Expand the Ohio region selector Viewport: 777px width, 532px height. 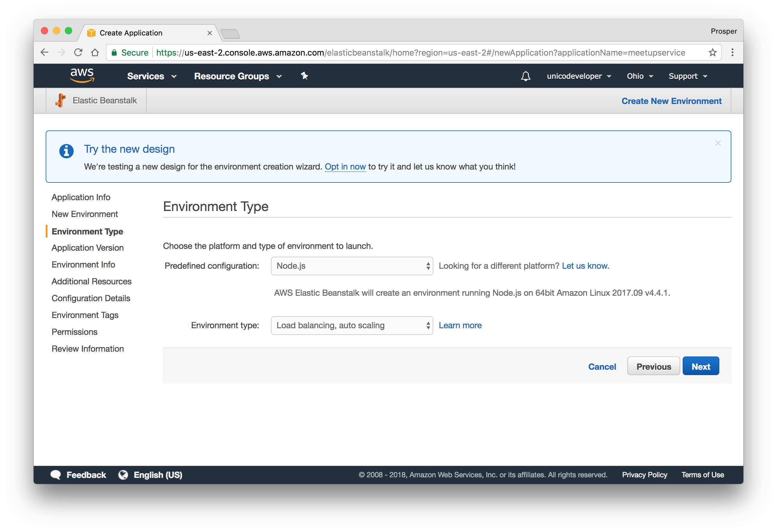(640, 76)
